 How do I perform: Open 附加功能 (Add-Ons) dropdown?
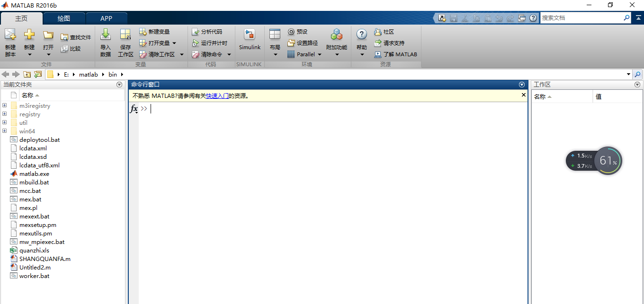tap(337, 54)
